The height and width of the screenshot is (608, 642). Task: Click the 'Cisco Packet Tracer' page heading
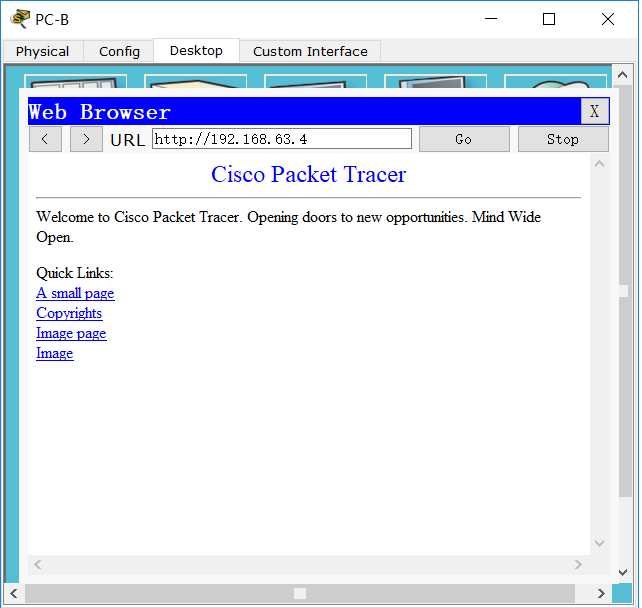coord(308,174)
